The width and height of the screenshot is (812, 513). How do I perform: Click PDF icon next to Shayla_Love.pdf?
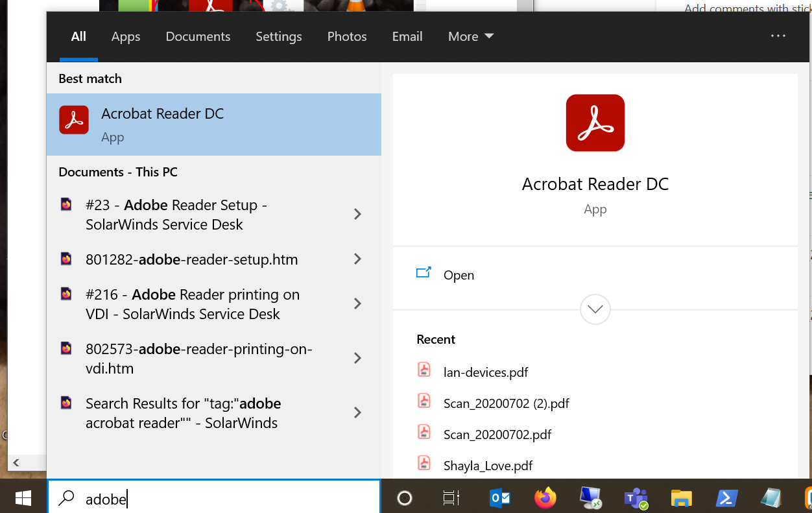pos(424,464)
